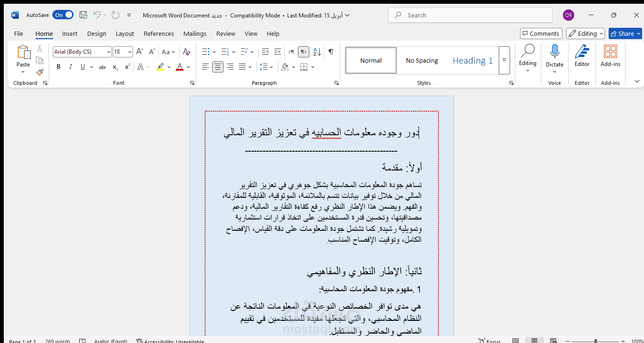Image resolution: width=644 pixels, height=343 pixels.
Task: Click the blue Share button
Action: tap(625, 33)
